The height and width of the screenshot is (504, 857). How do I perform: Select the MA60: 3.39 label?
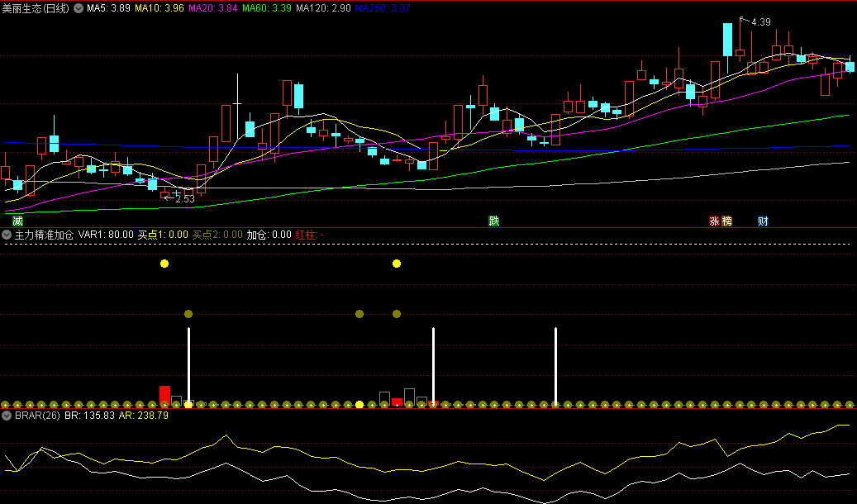[267, 8]
